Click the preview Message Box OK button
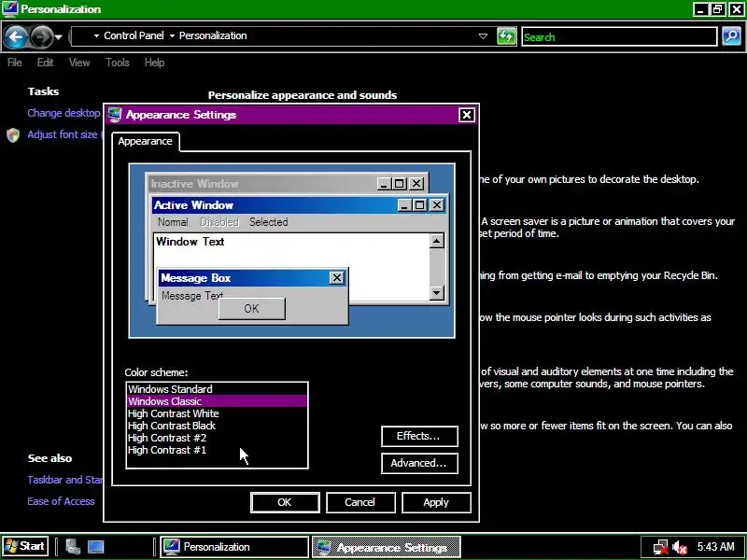 tap(251, 309)
